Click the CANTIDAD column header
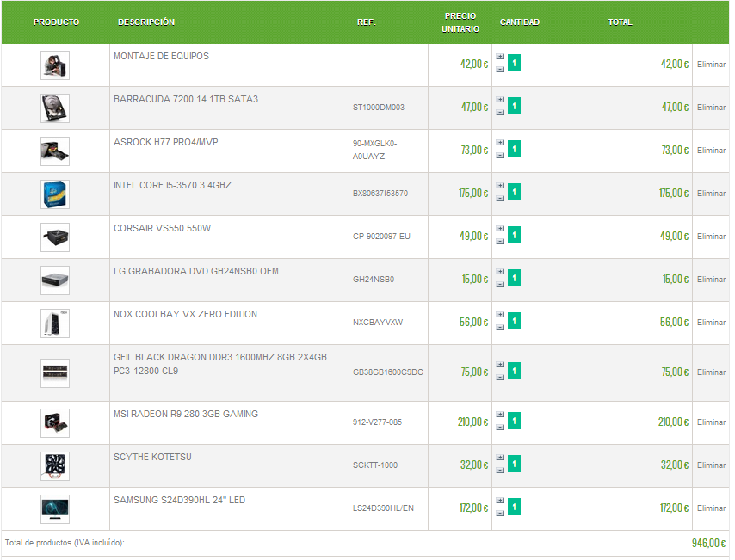This screenshot has width=735, height=560. (x=519, y=22)
